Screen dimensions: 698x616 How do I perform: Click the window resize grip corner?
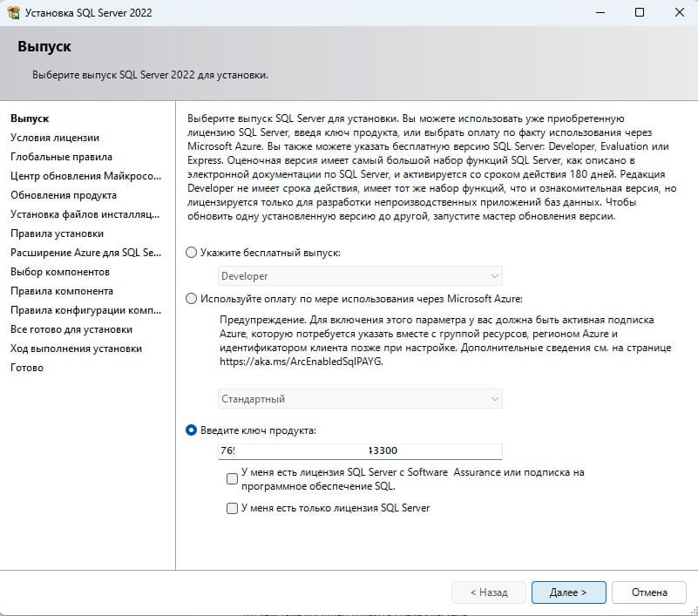694,611
